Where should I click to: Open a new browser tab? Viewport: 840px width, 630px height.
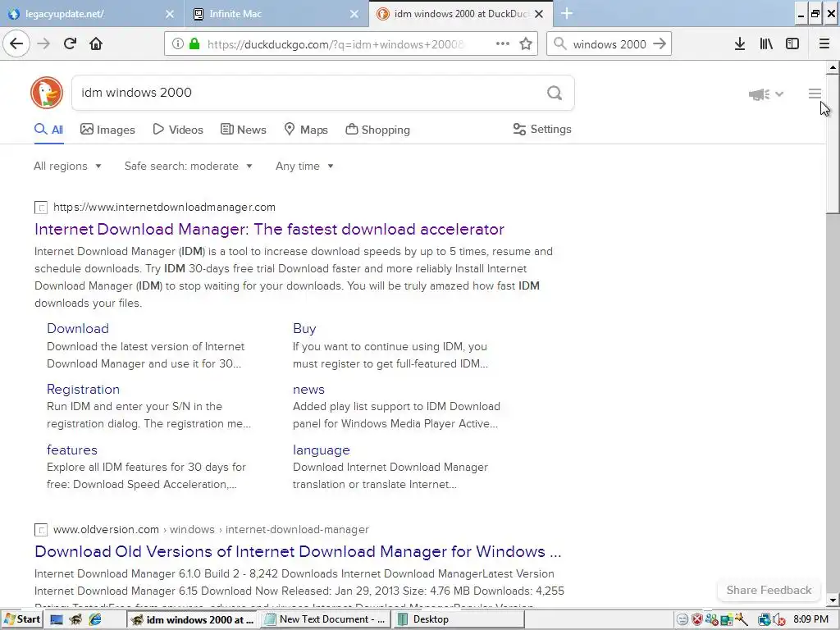[567, 14]
